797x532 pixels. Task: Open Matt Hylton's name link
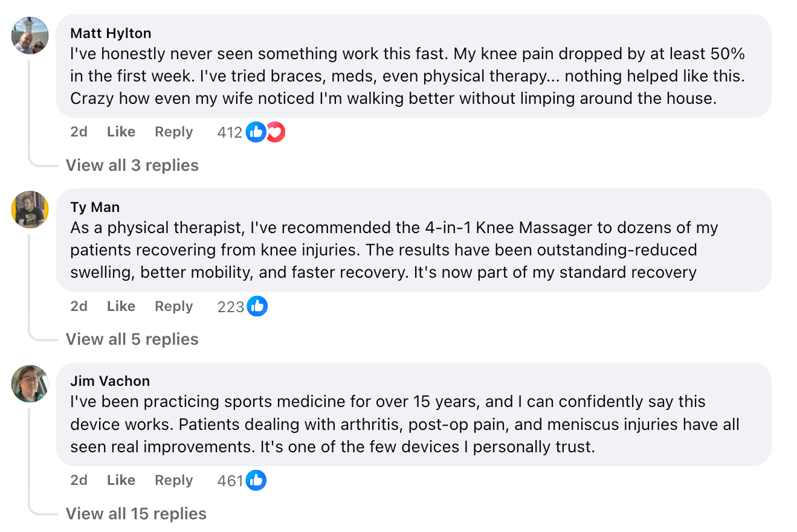[111, 33]
